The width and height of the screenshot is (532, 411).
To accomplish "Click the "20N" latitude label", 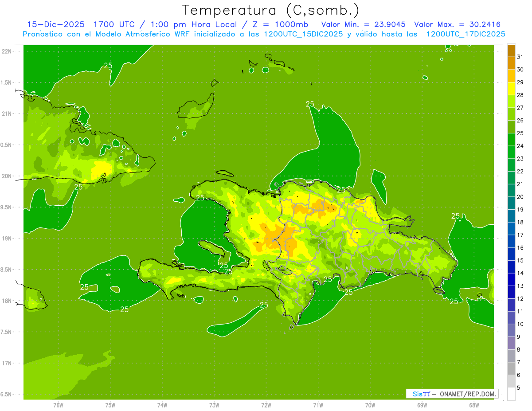I will point(7,176).
